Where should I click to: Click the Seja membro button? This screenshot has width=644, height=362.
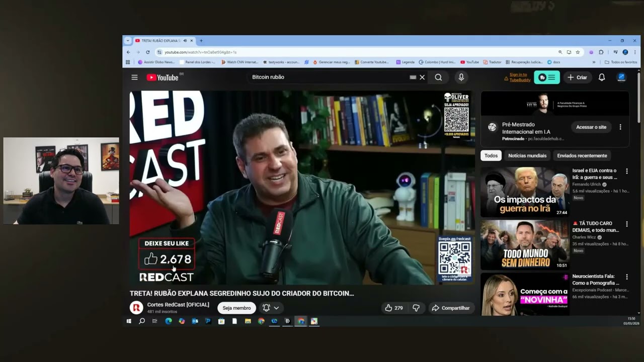click(236, 308)
